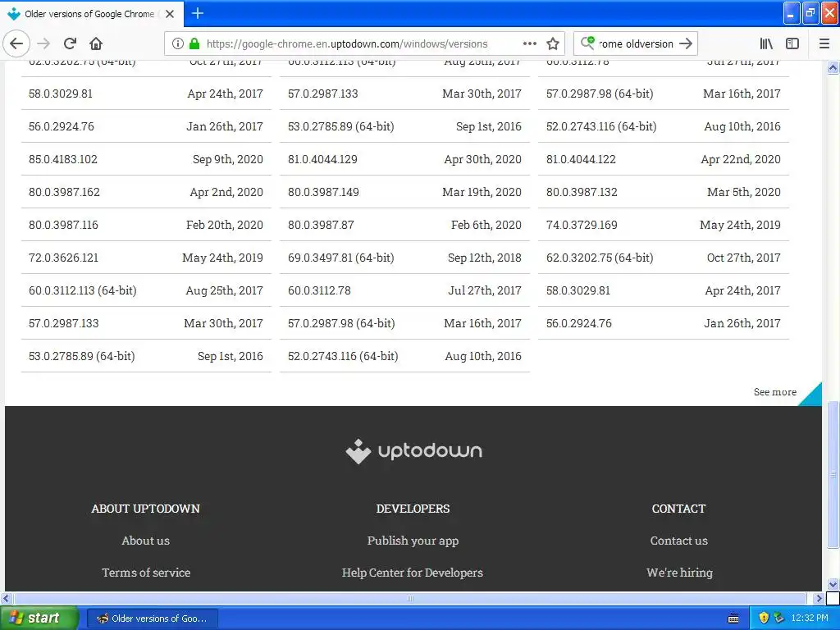The height and width of the screenshot is (630, 840).
Task: Select version 80.0.3987.149 row
Action: pos(404,192)
